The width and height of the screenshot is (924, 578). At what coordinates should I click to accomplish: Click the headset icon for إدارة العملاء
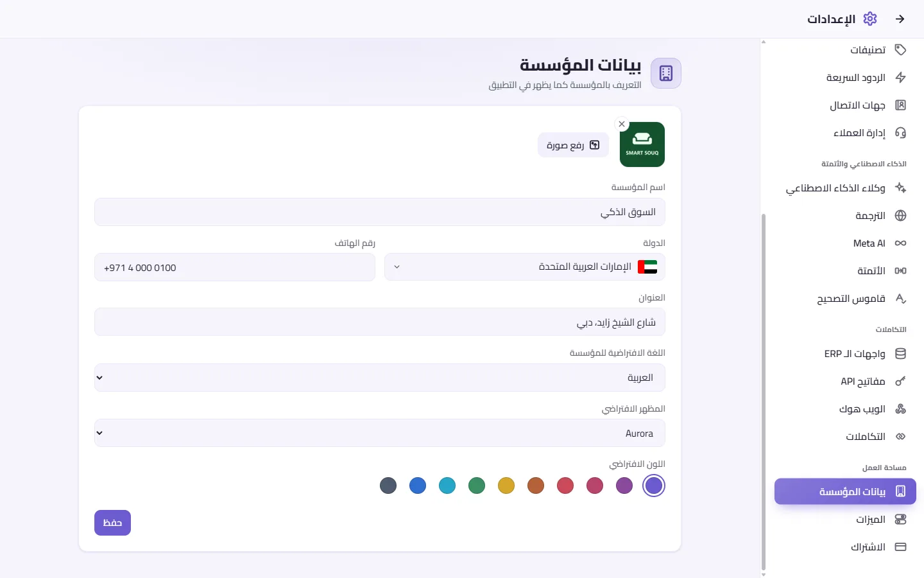[900, 132]
